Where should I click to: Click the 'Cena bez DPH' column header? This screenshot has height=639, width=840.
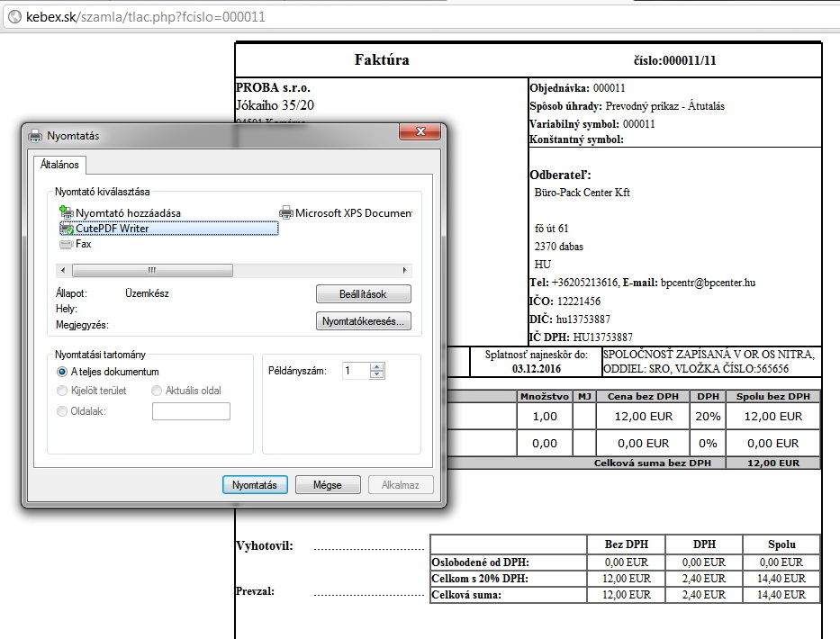(x=643, y=396)
